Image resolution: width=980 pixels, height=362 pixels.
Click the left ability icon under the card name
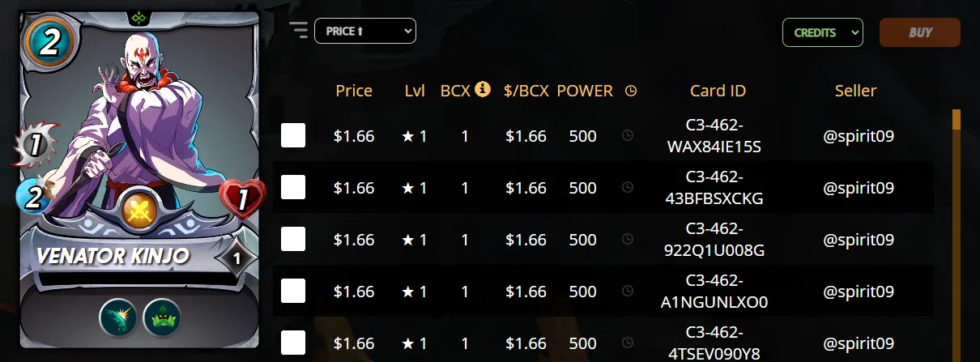[118, 318]
